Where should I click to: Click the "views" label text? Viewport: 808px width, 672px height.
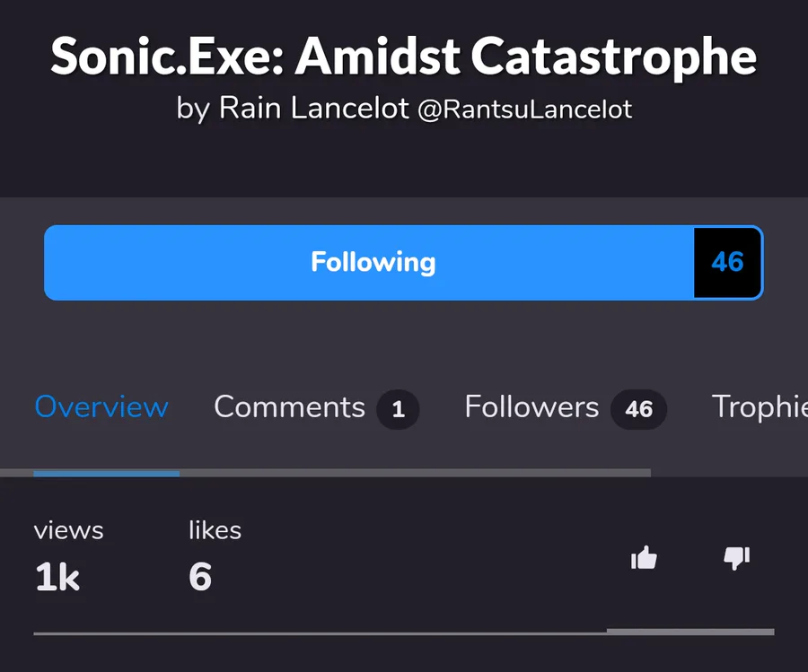[68, 531]
